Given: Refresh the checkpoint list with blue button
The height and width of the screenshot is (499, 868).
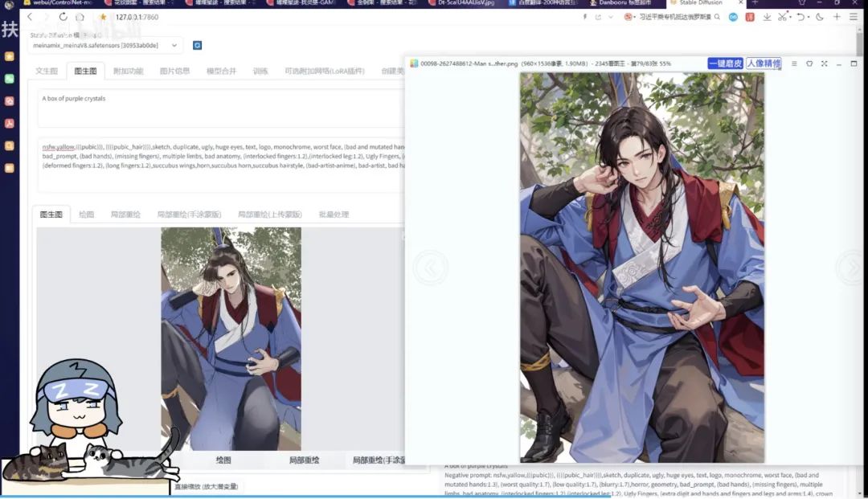Looking at the screenshot, I should [197, 45].
